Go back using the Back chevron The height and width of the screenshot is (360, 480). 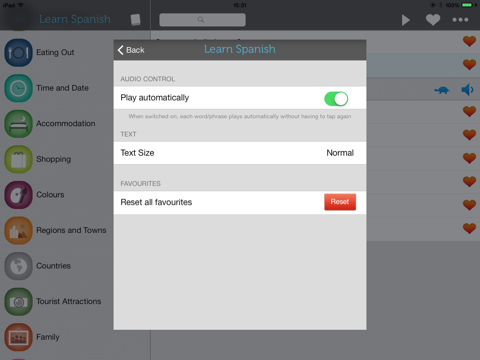pos(131,50)
